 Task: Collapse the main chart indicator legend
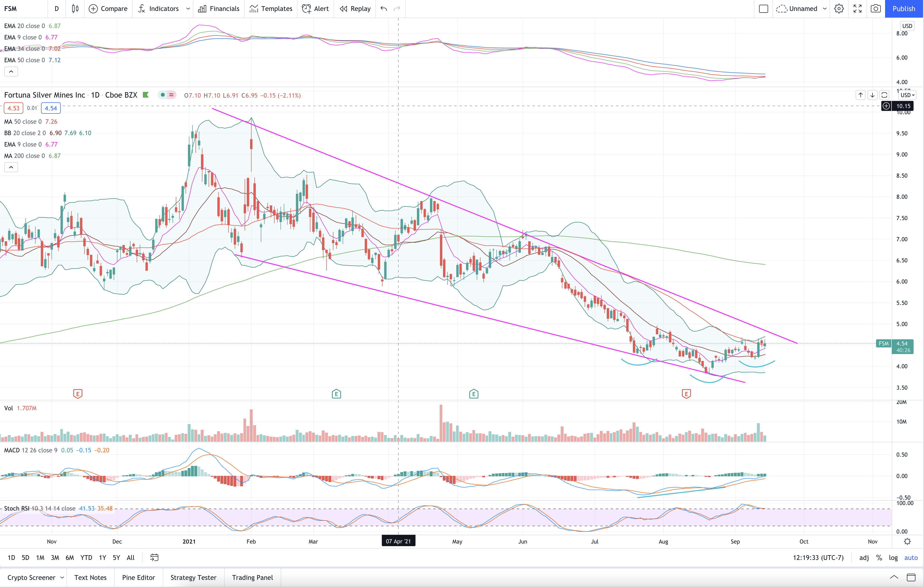[11, 167]
